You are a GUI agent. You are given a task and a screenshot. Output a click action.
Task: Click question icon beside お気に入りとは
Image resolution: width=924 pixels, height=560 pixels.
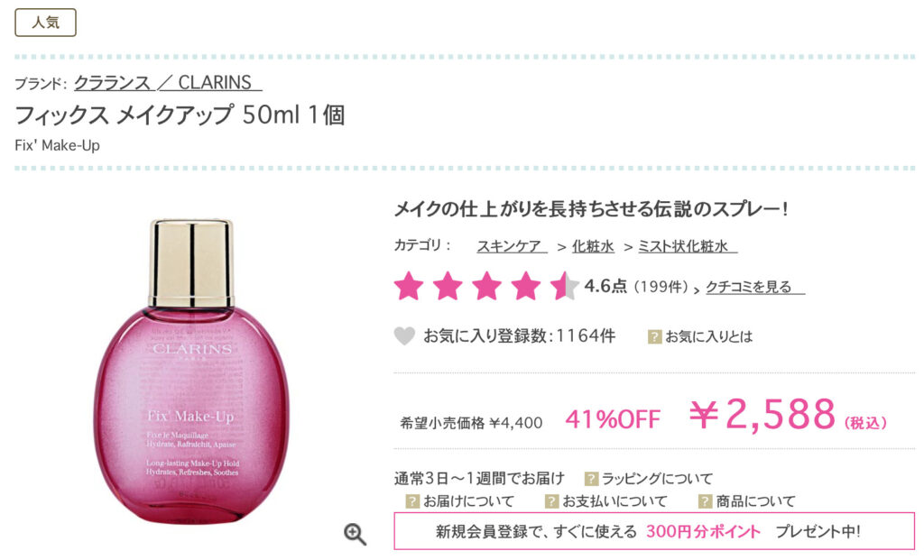tap(654, 337)
